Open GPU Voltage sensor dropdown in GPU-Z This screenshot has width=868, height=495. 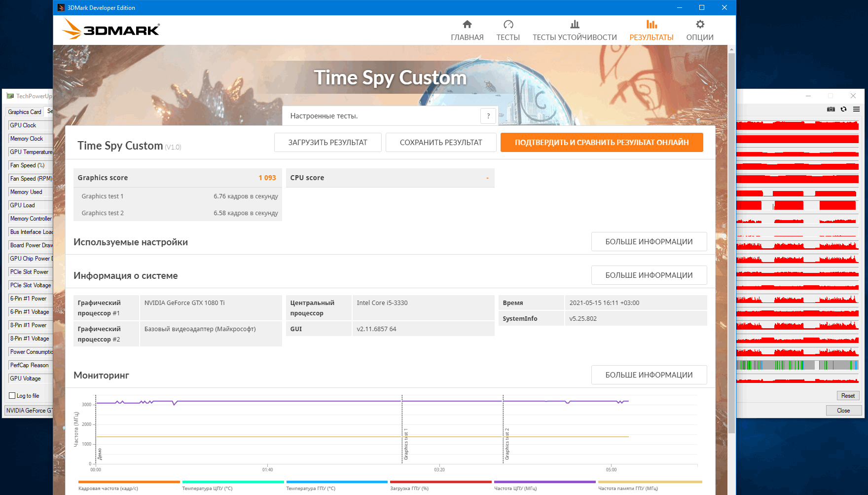(31, 379)
